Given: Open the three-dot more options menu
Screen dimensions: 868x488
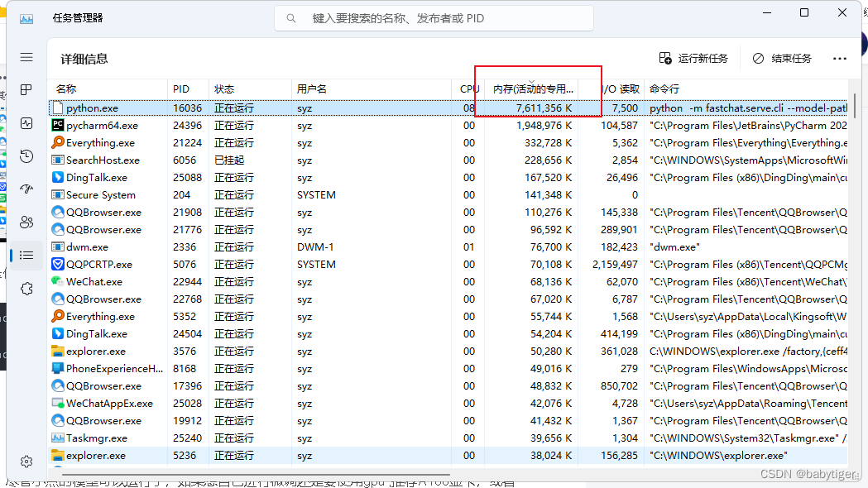Looking at the screenshot, I should tap(840, 59).
